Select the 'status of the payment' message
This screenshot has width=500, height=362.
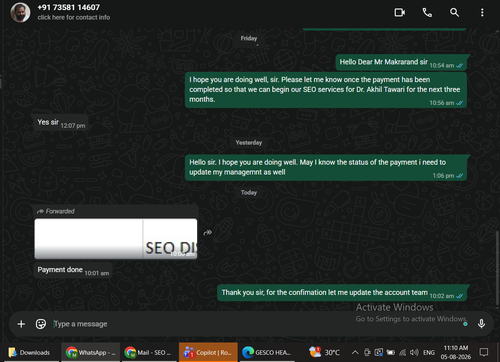coord(326,168)
